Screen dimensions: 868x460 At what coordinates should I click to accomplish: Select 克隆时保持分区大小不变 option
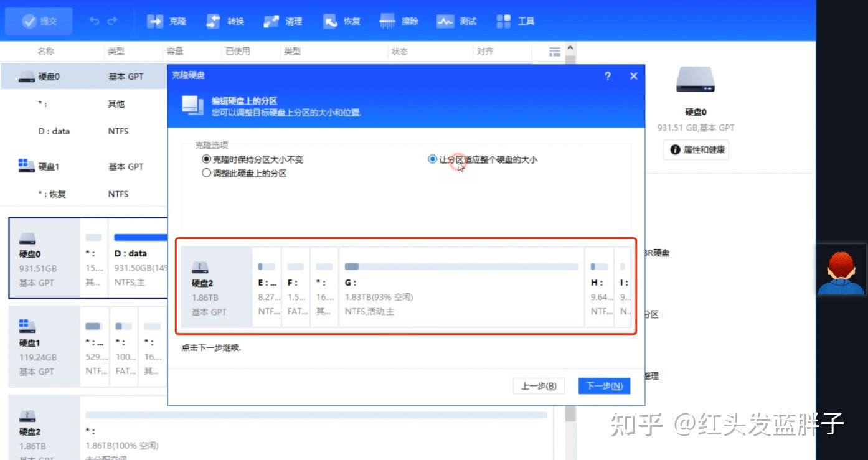(206, 159)
